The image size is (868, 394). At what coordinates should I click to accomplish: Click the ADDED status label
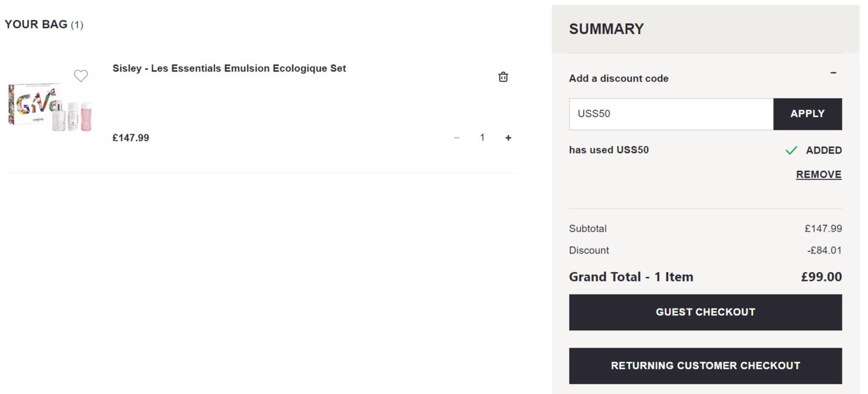[x=824, y=151]
